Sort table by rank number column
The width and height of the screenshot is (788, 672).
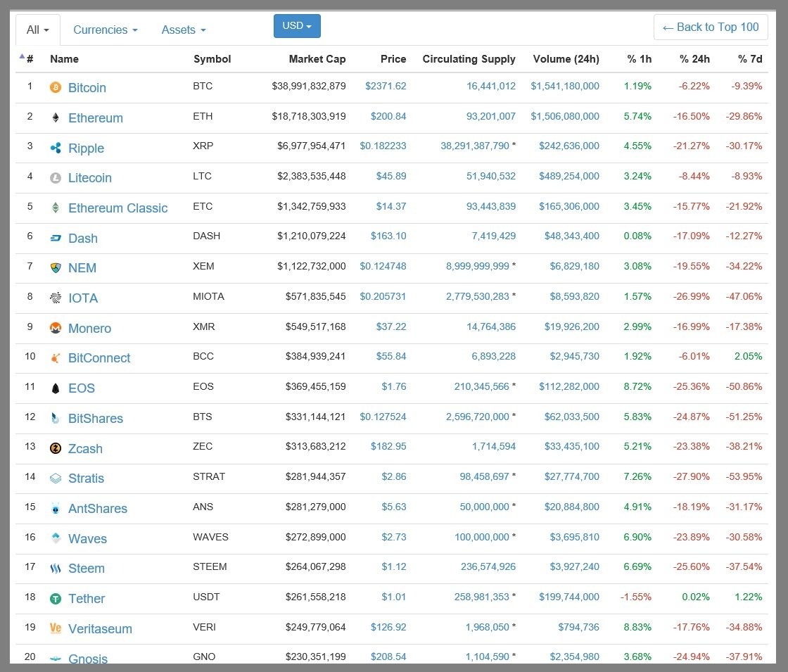click(x=30, y=59)
